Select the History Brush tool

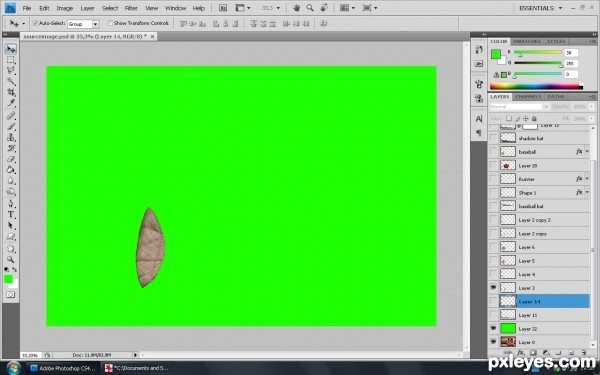point(11,148)
